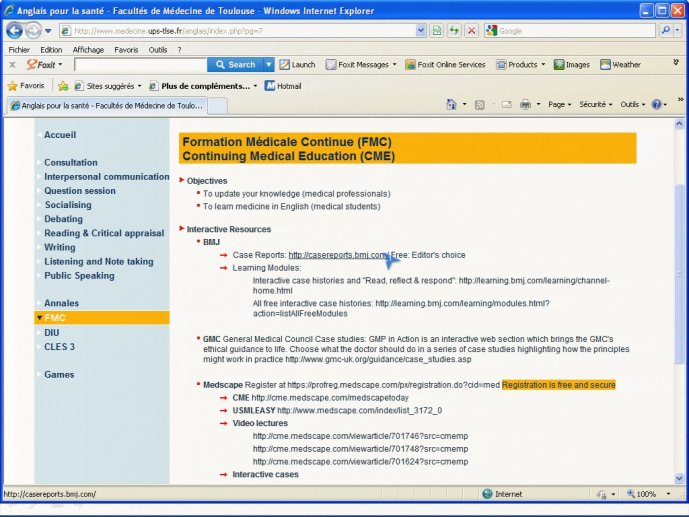This screenshot has height=517, width=689.
Task: Go to Accueil in sidebar
Action: coord(60,135)
